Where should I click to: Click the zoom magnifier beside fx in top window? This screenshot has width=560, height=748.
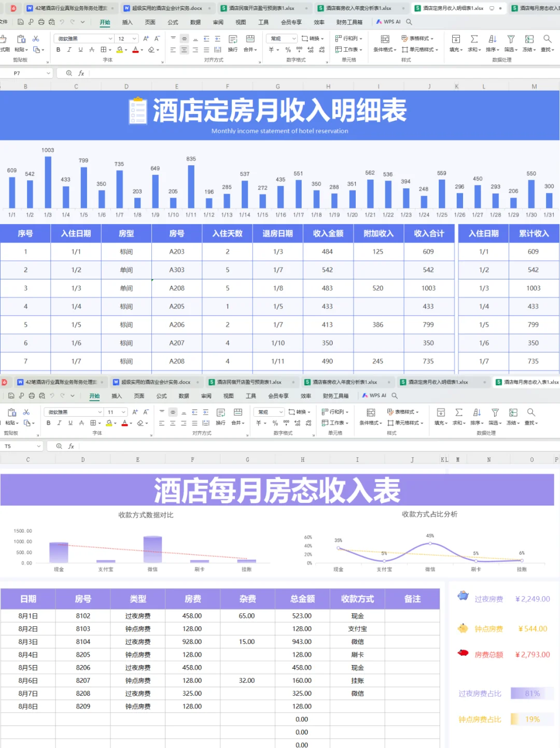point(69,74)
